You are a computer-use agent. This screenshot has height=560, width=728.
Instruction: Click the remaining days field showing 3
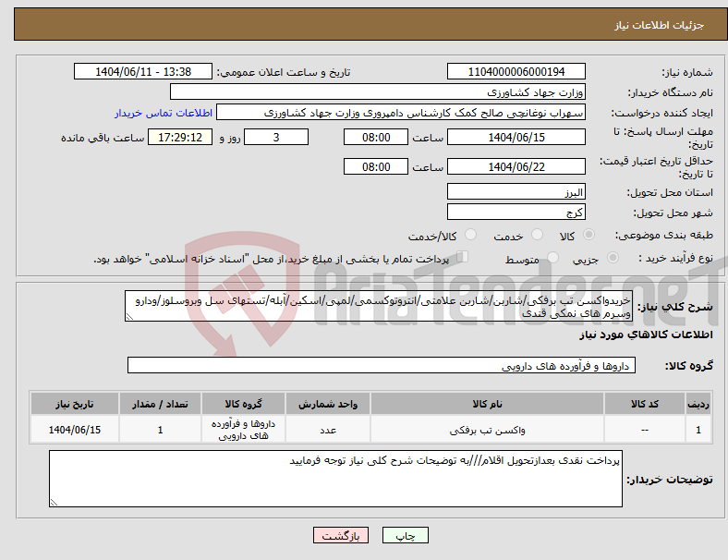276,138
